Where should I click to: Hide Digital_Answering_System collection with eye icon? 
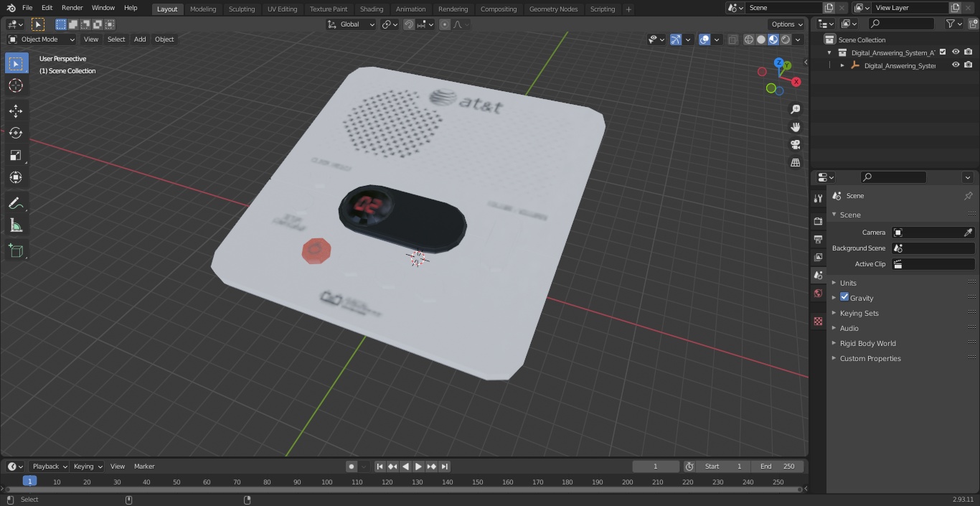955,52
